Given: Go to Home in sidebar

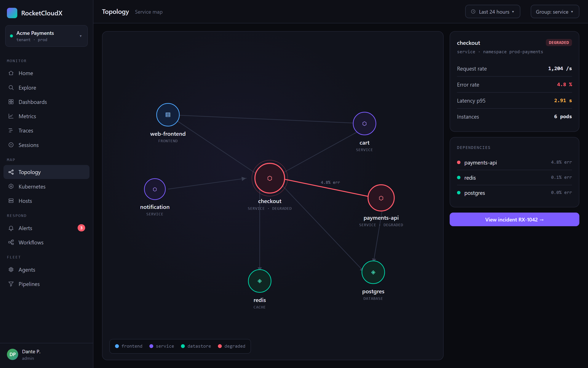Looking at the screenshot, I should 46,73.
